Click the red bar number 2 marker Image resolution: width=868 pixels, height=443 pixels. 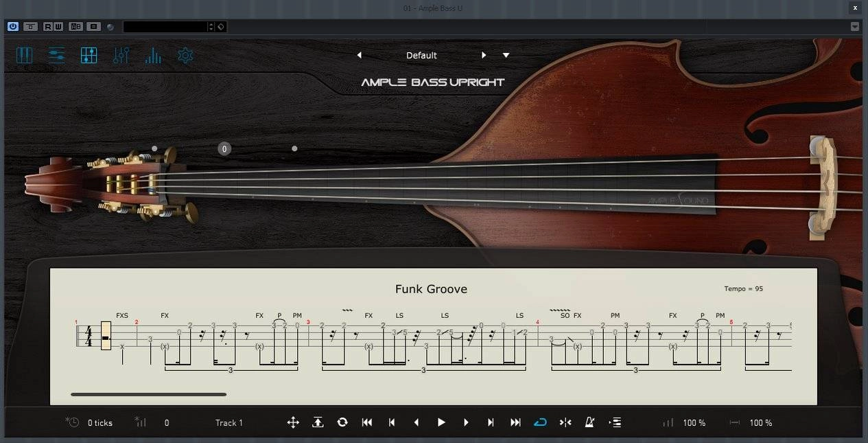click(x=137, y=322)
